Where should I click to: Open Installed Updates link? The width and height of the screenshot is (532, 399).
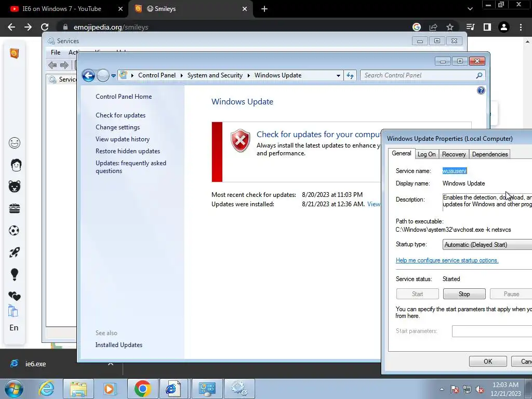coord(119,345)
